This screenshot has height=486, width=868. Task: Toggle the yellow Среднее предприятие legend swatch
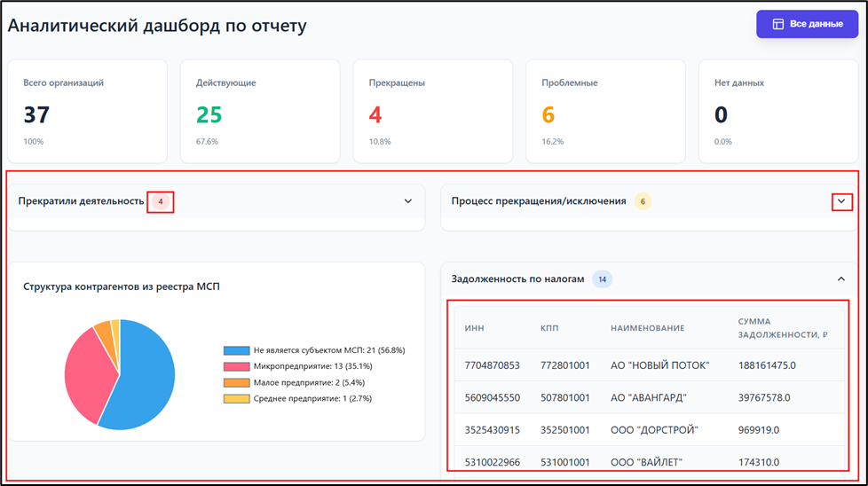coord(236,398)
